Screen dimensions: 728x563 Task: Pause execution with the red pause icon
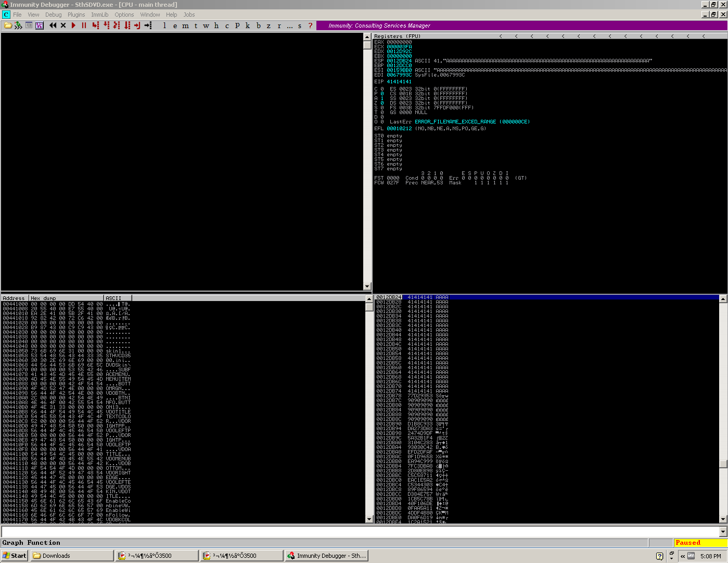click(84, 25)
